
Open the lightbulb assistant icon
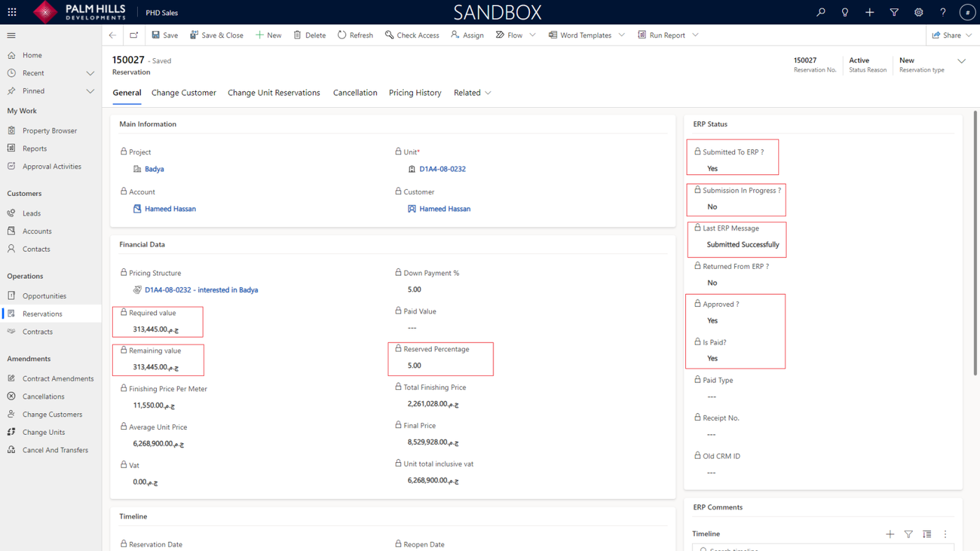[x=845, y=12]
